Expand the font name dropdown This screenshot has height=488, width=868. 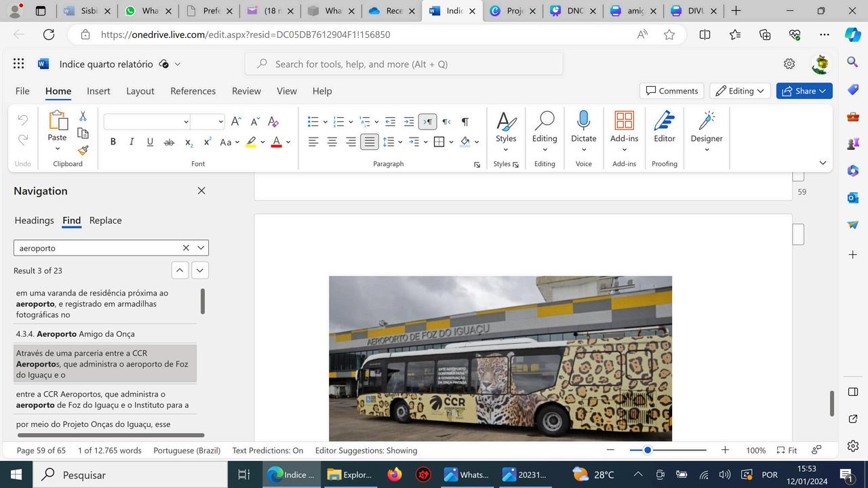(x=186, y=122)
